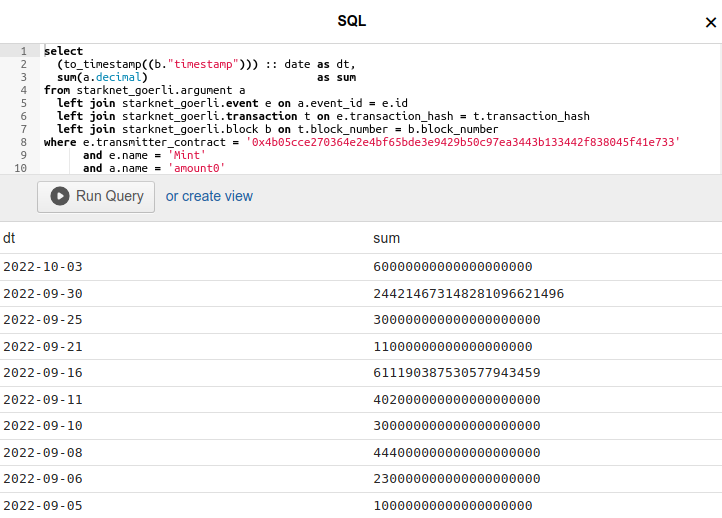Open the 'or create view' link
This screenshot has height=518, width=722.
tap(209, 196)
